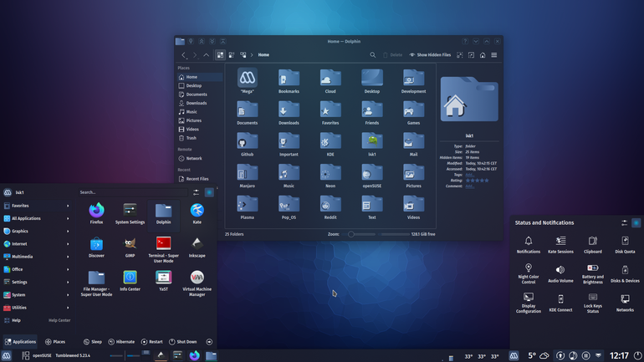Open Audio Volume in status panel
This screenshot has width=644, height=362.
[x=560, y=273]
